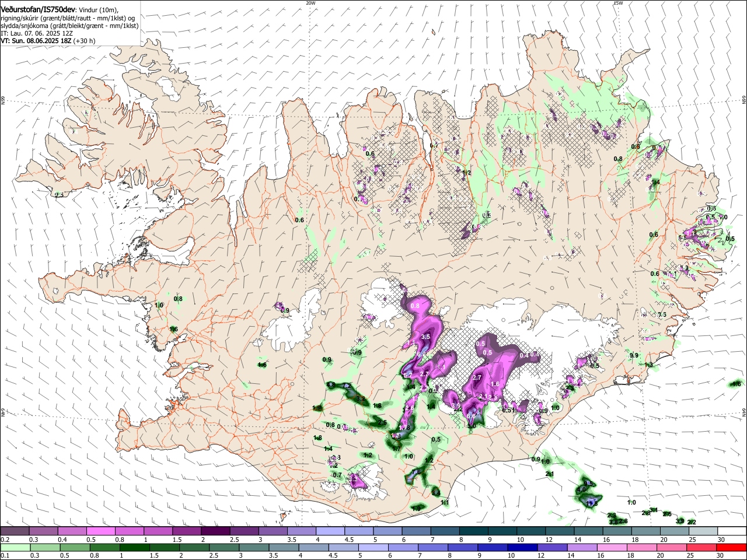
Task: Click the navy blue 10 mm rain legend swatch
Action: pos(521,547)
